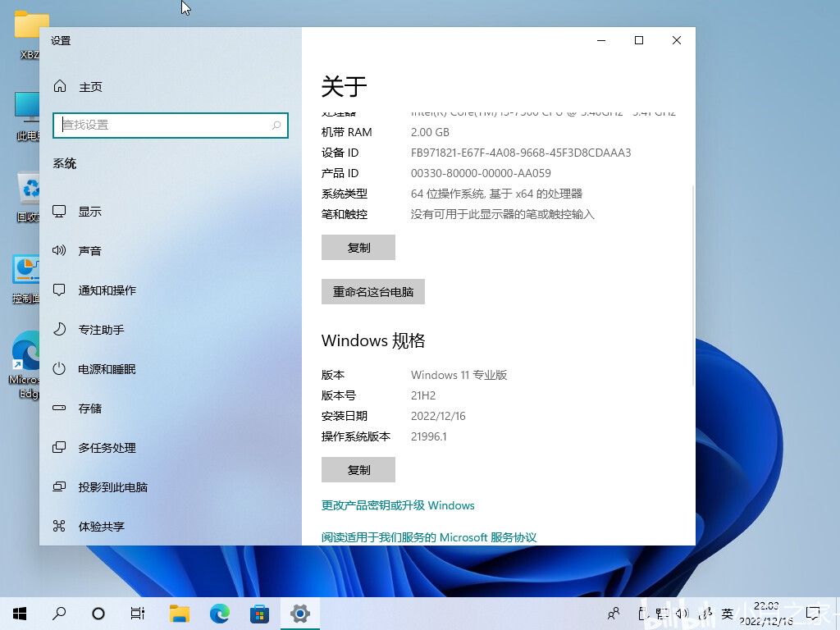840x630 pixels.
Task: Open Task View on taskbar
Action: [x=138, y=614]
